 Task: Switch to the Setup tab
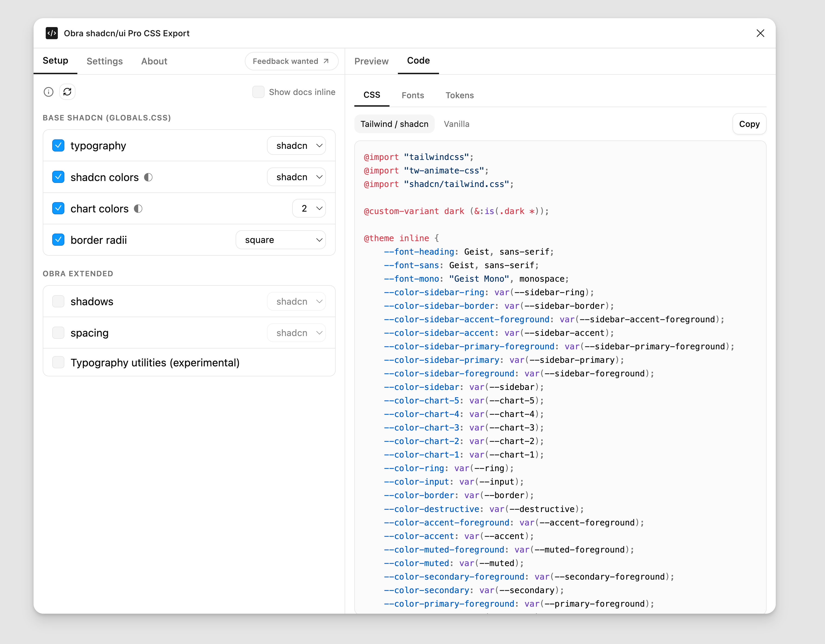(x=55, y=61)
